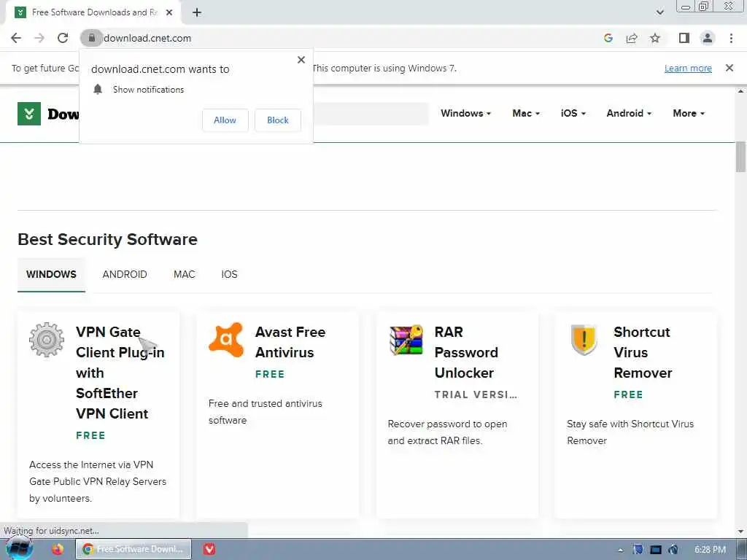Click the network monitor tray icon
The image size is (747, 560).
coord(656,550)
